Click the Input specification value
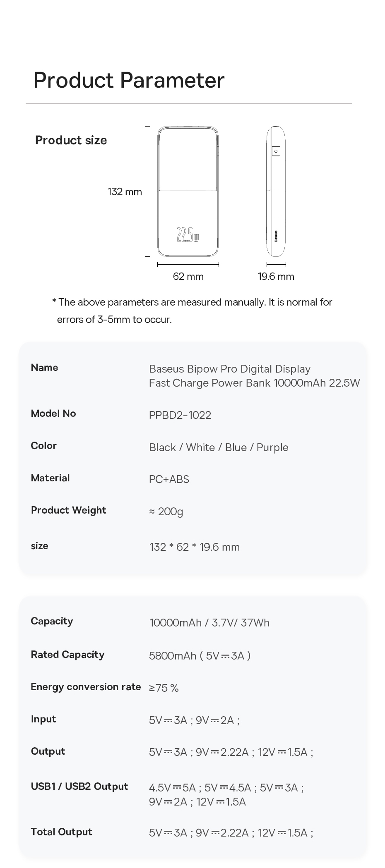The image size is (385, 868). pyautogui.click(x=195, y=721)
